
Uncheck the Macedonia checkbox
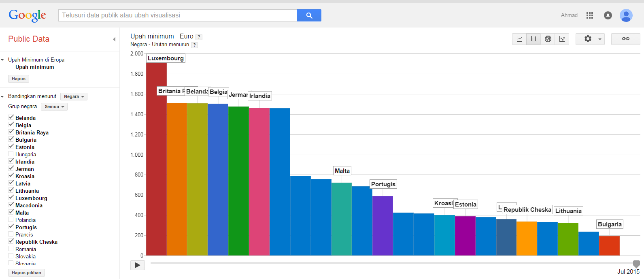point(11,205)
